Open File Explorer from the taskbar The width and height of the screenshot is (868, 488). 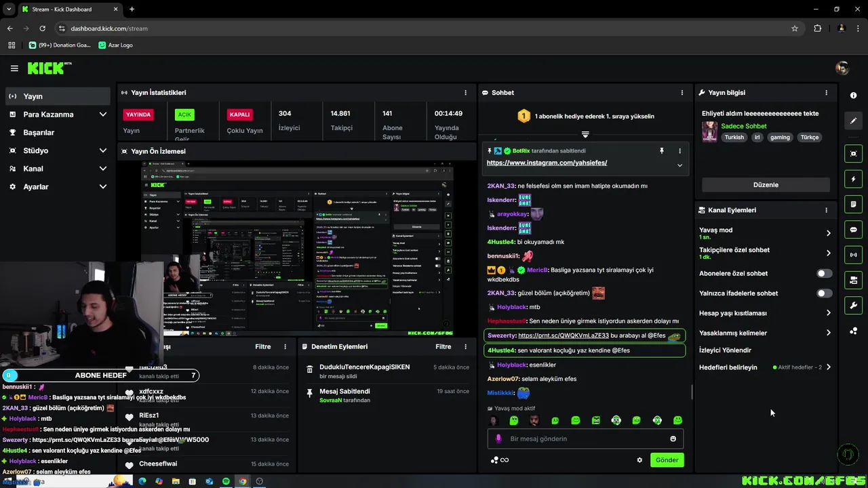[176, 481]
